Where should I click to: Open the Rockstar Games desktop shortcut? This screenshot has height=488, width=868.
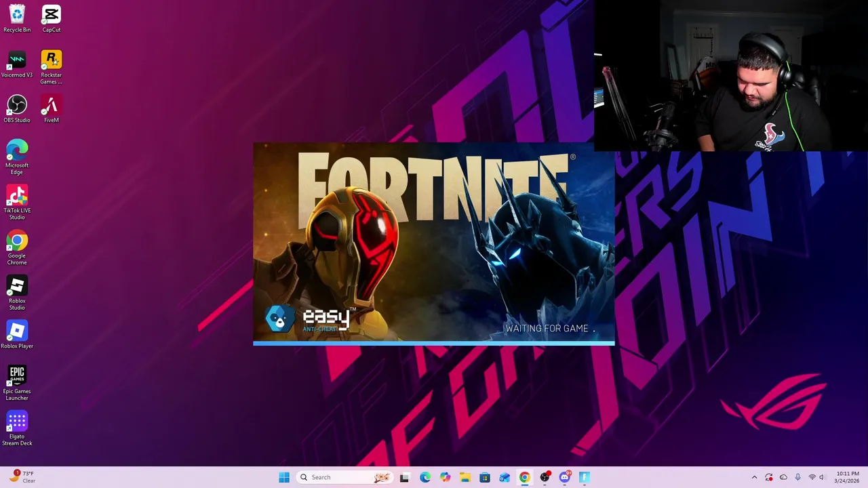(x=52, y=67)
